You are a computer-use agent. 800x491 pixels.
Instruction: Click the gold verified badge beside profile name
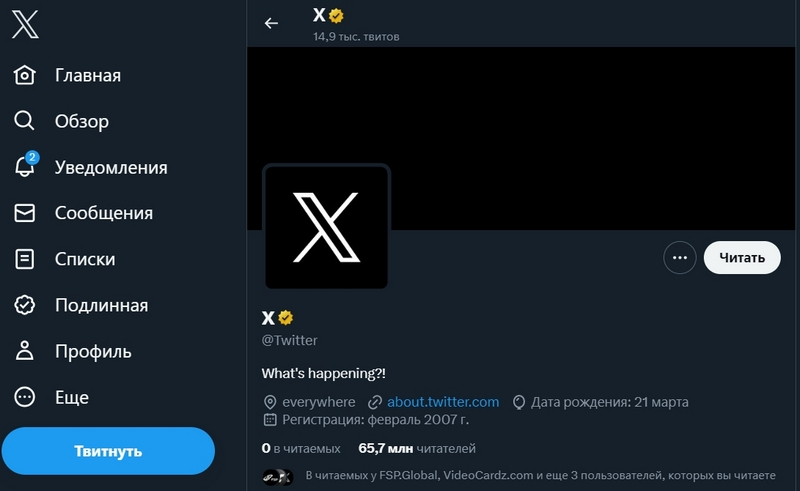point(286,318)
